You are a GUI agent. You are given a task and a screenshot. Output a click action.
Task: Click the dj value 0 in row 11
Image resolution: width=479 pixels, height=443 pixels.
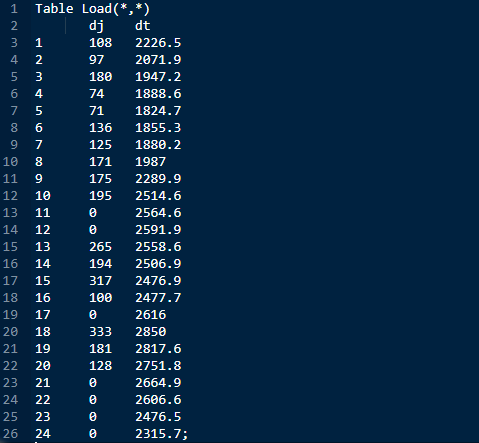tap(93, 213)
